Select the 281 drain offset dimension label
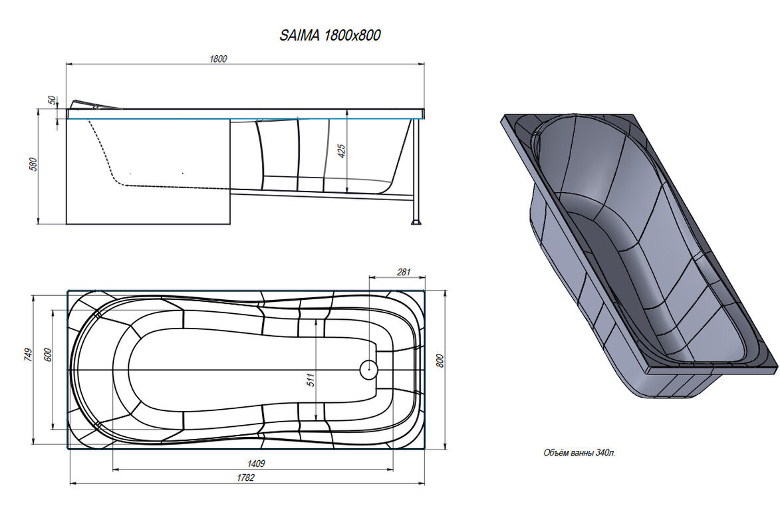Screen dimensions: 780x532 point(403,271)
